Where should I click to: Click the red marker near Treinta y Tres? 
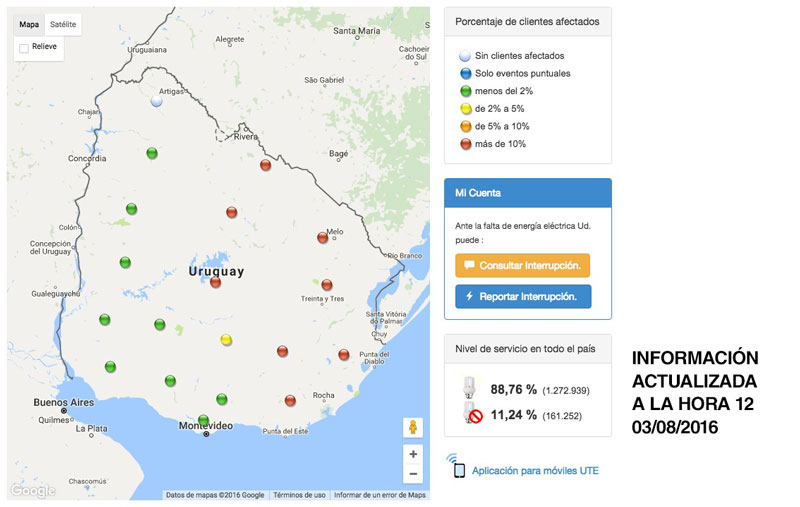pyautogui.click(x=326, y=285)
